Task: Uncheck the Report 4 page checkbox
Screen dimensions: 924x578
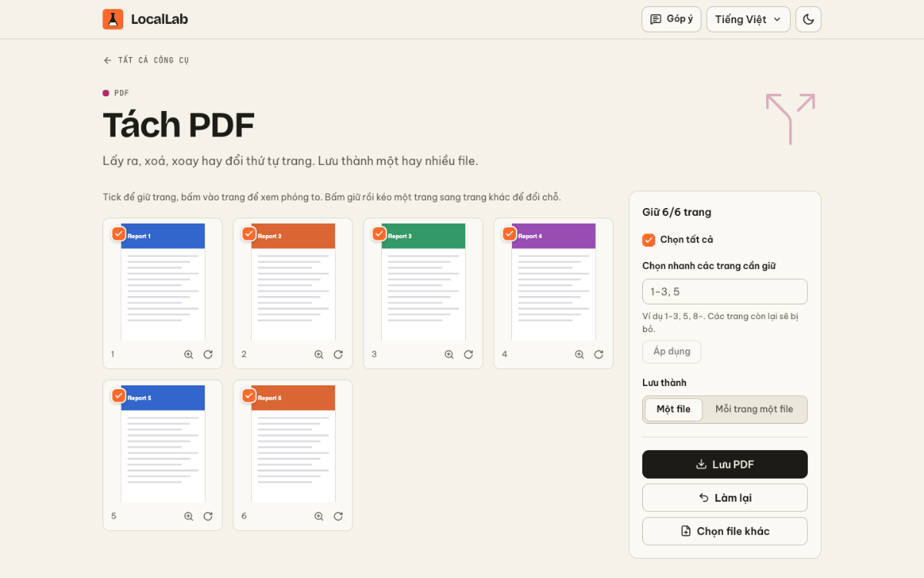Action: 509,234
